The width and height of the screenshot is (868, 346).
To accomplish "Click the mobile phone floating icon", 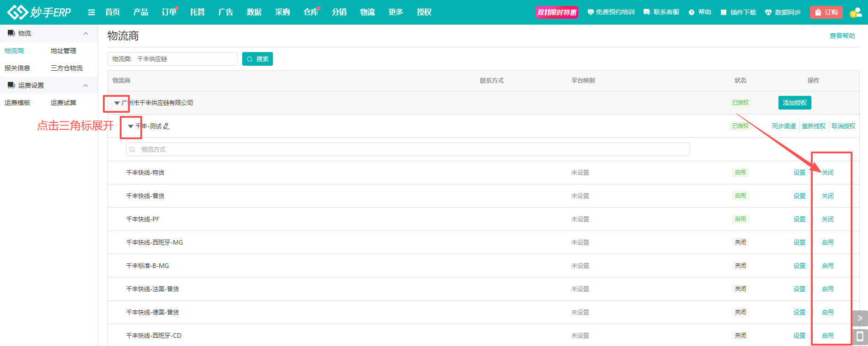I will coord(860,337).
